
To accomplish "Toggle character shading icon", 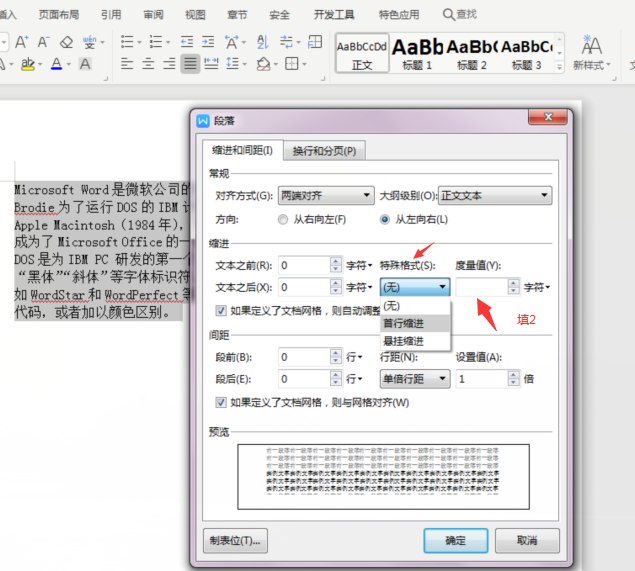I will 85,64.
